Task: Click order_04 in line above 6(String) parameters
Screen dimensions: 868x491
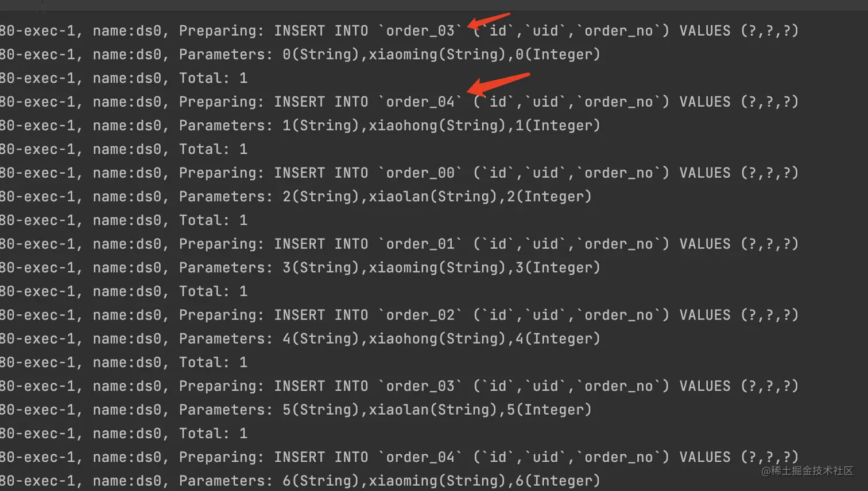Action: tap(420, 458)
